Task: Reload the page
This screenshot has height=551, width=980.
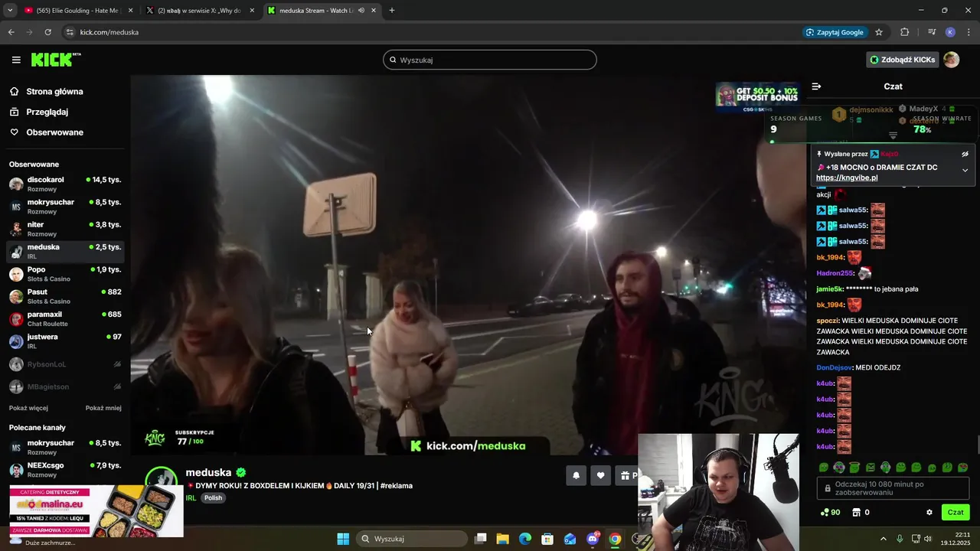Action: point(47,32)
